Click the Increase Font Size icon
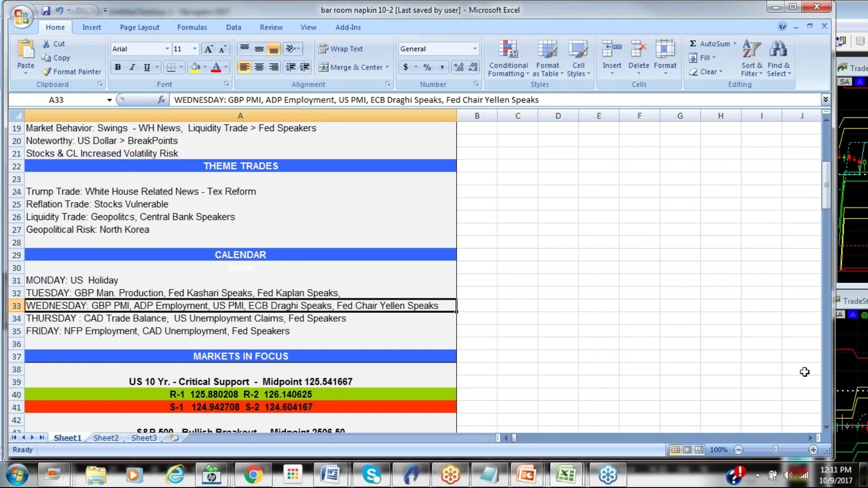868x488 pixels. 208,49
